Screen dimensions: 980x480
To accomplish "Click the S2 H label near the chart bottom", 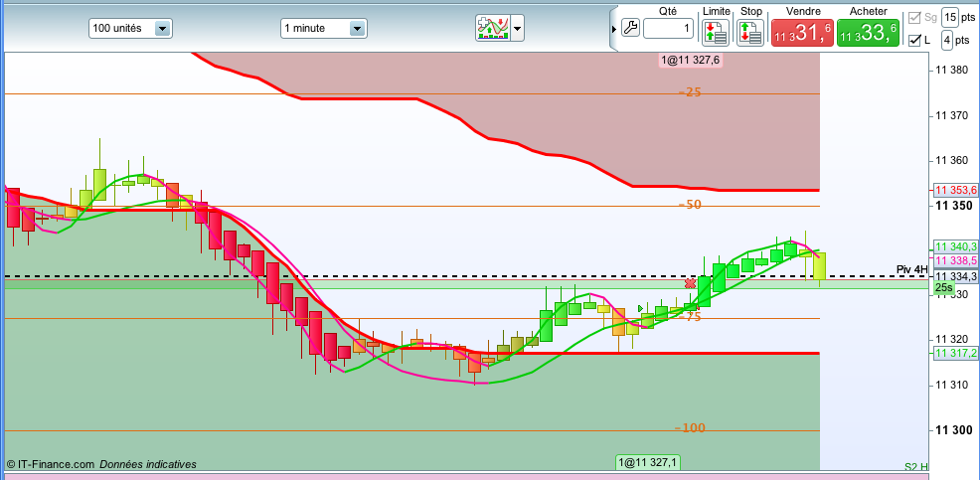I will (x=916, y=466).
